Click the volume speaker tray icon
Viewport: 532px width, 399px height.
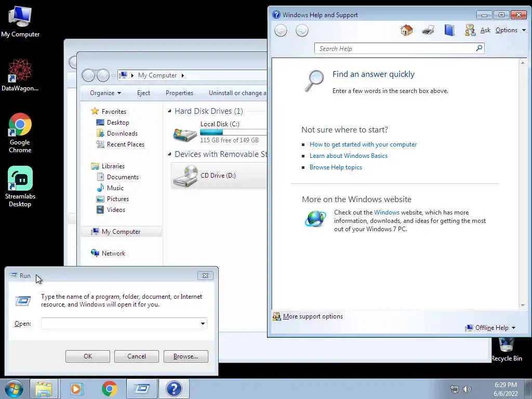pos(467,389)
